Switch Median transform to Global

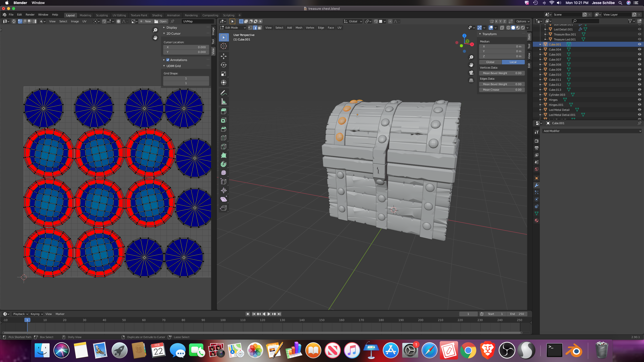pos(490,62)
